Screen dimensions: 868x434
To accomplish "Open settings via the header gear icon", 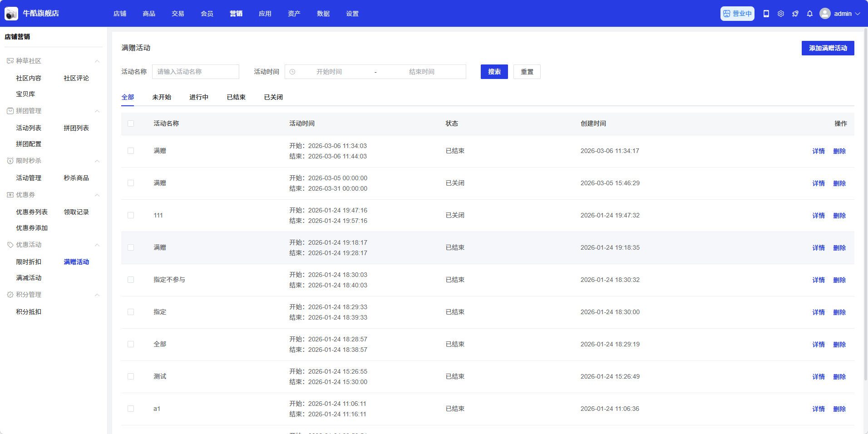I will (x=781, y=14).
